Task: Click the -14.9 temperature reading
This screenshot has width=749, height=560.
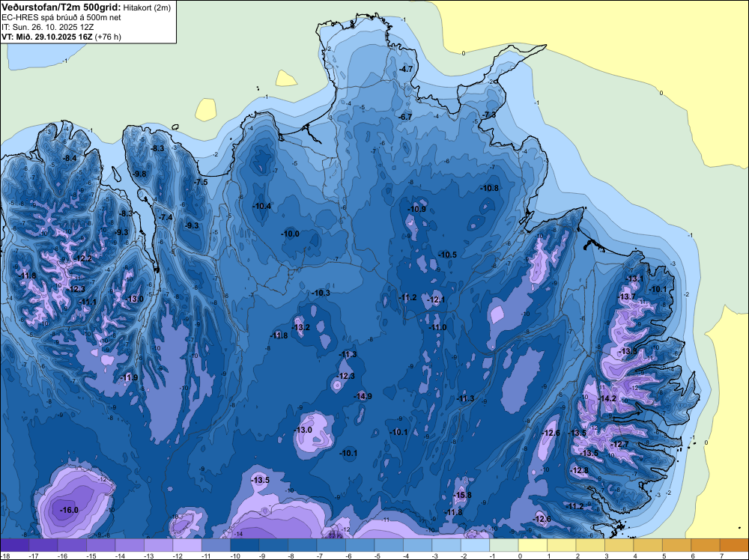Action: click(363, 396)
